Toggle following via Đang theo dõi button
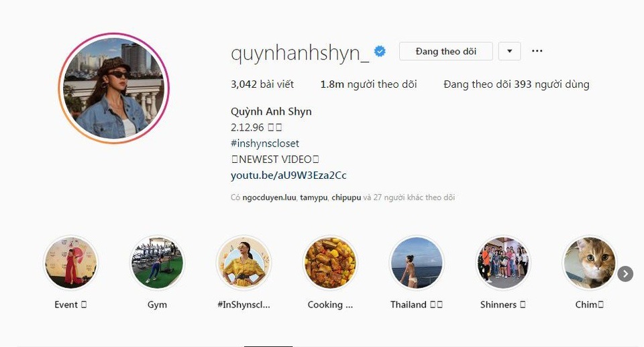The image size is (644, 347). (x=446, y=52)
